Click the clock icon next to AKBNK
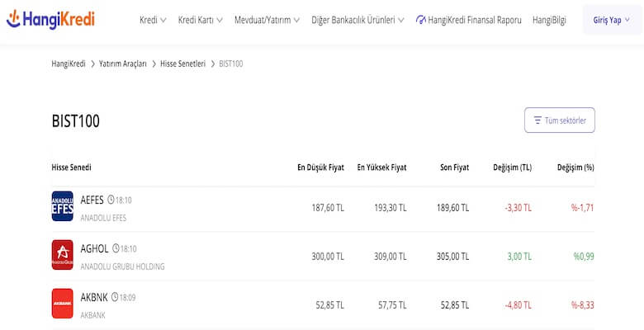 (x=115, y=297)
